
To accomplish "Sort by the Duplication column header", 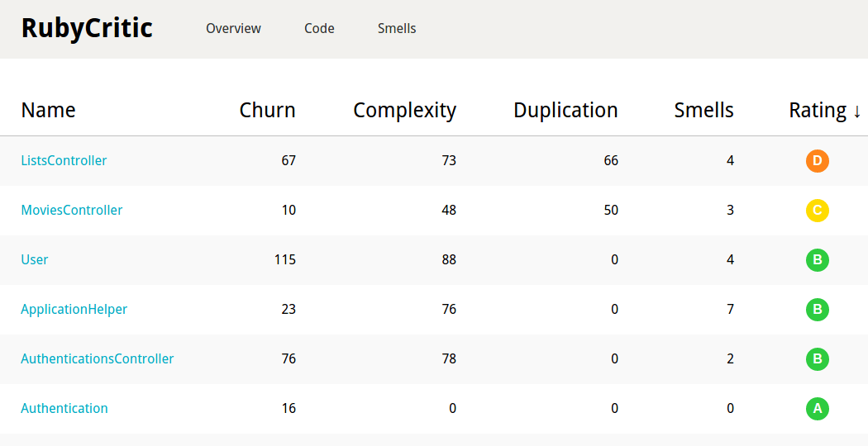I will click(565, 111).
